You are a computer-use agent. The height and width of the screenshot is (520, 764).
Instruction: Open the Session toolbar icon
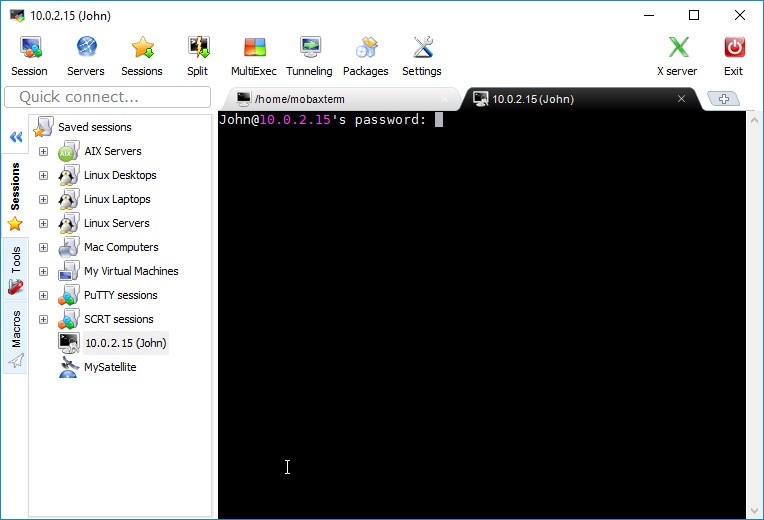[x=29, y=55]
